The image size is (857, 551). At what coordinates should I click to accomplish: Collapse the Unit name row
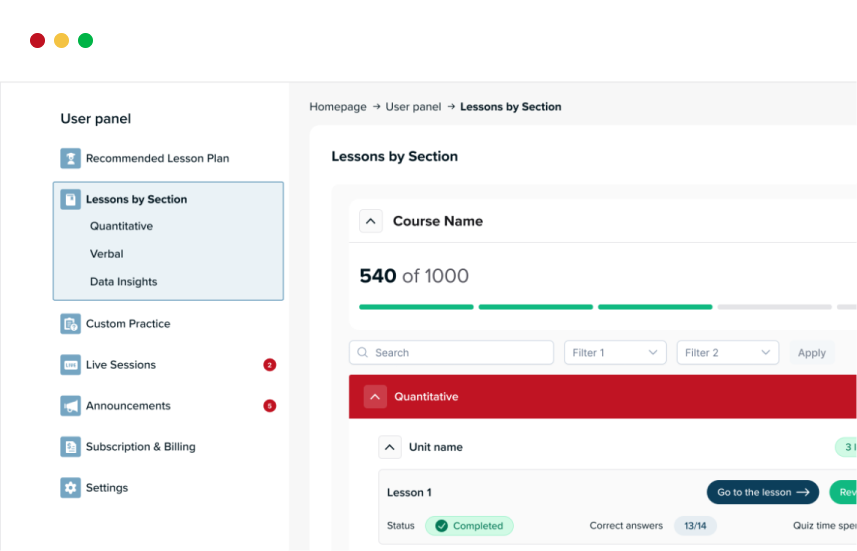pos(390,447)
